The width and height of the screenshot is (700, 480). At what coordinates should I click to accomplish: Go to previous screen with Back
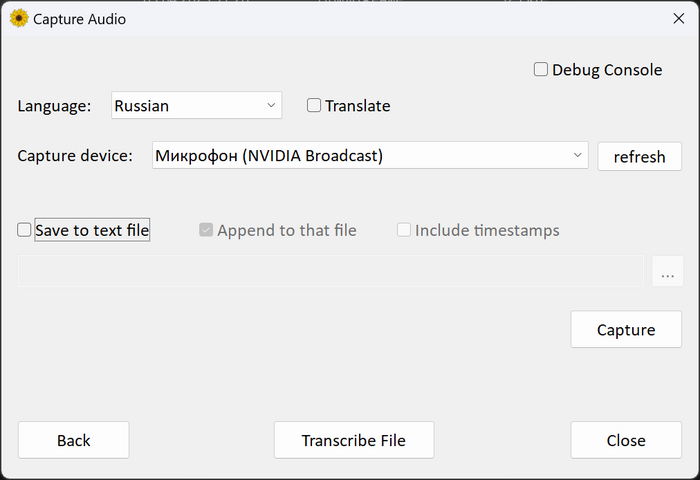coord(73,440)
